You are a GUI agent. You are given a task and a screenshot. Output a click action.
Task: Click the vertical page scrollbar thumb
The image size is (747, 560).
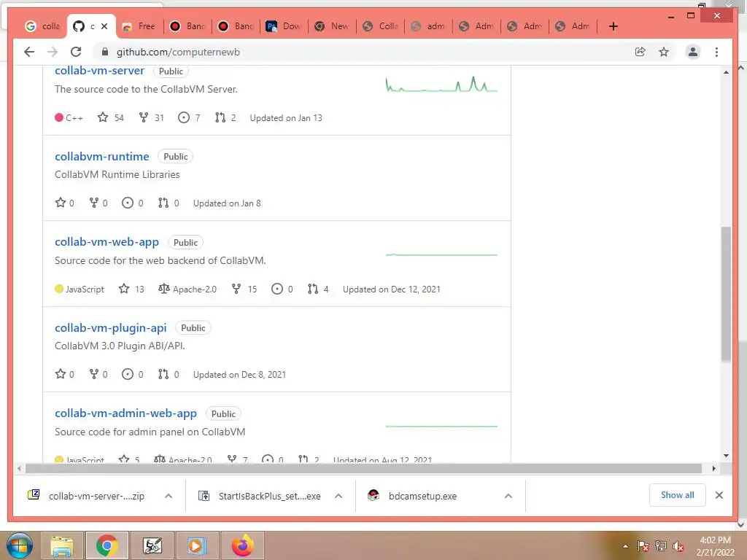(726, 294)
